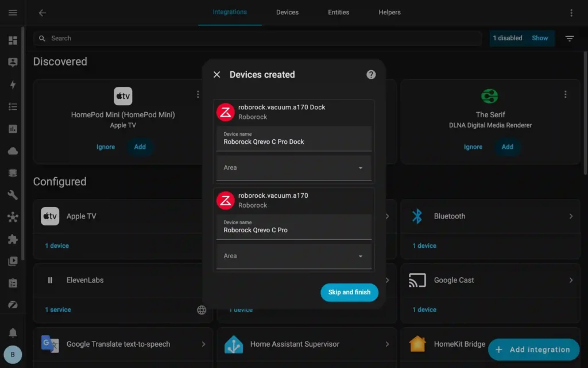Open To-do lists from the sidebar
The width and height of the screenshot is (588, 368).
pyautogui.click(x=13, y=106)
